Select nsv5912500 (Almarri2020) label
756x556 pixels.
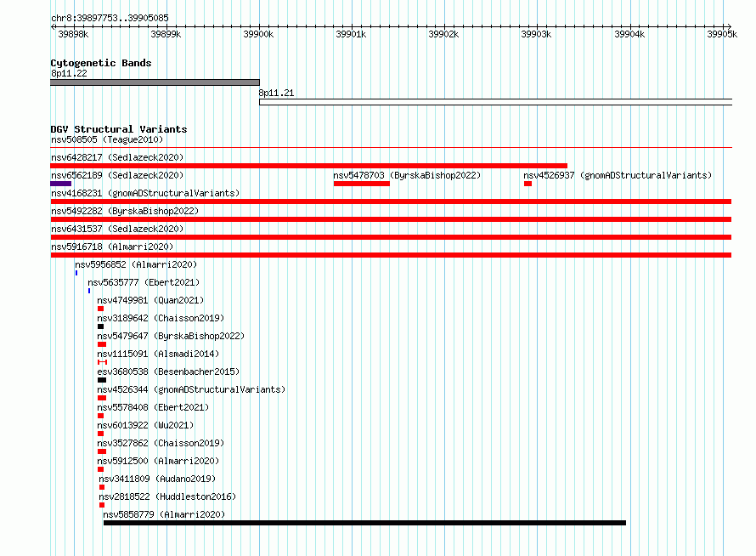pos(158,461)
